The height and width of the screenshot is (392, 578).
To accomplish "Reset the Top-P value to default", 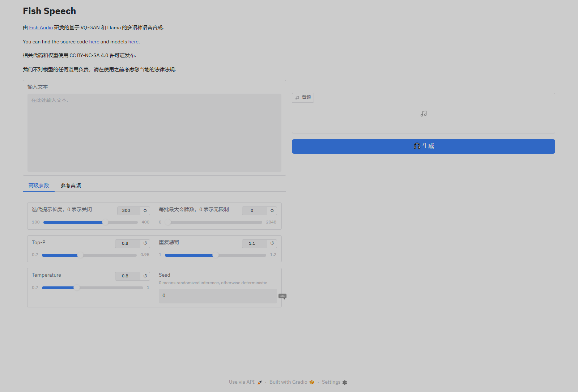I will pyautogui.click(x=145, y=243).
